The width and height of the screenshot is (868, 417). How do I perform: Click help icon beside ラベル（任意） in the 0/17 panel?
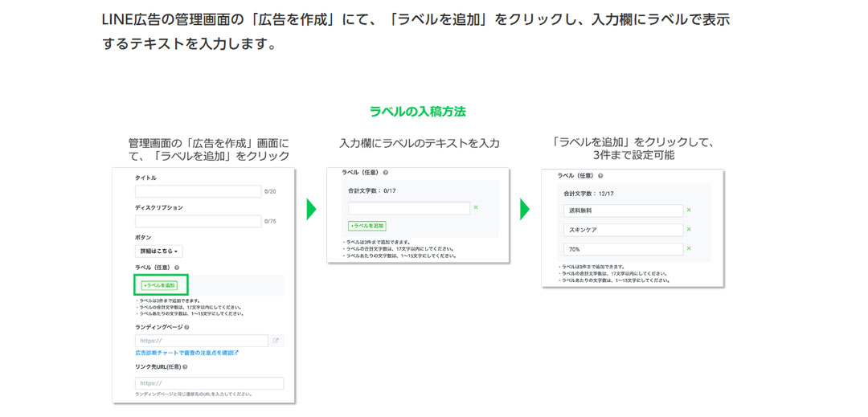(x=385, y=172)
